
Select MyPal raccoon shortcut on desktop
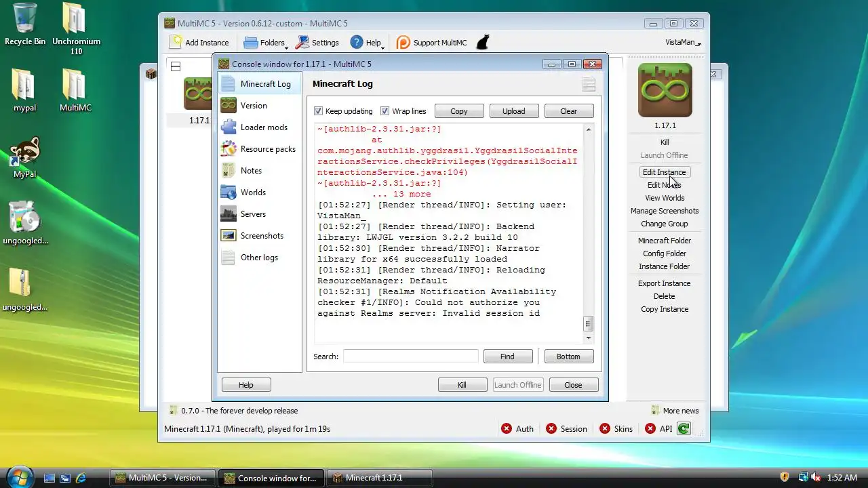tap(24, 158)
